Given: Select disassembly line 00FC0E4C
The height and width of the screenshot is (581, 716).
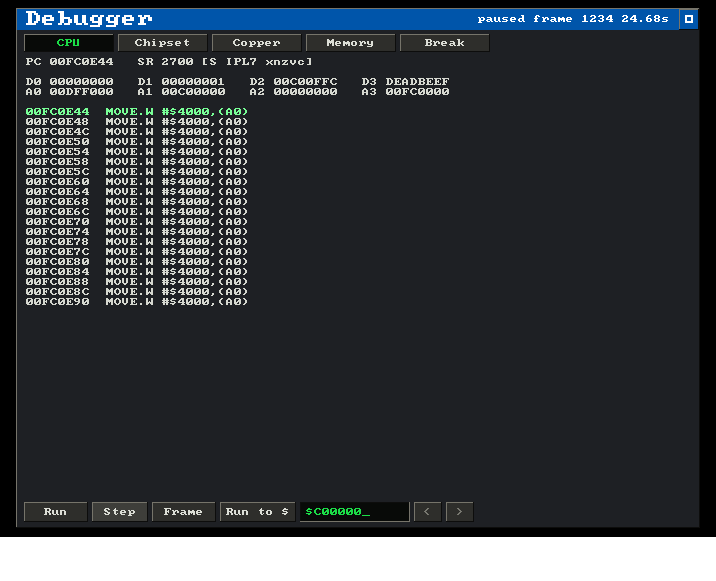Looking at the screenshot, I should [137, 132].
